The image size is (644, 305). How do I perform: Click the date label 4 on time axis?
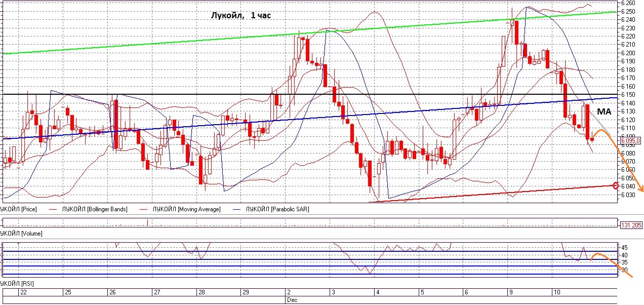tap(377, 292)
